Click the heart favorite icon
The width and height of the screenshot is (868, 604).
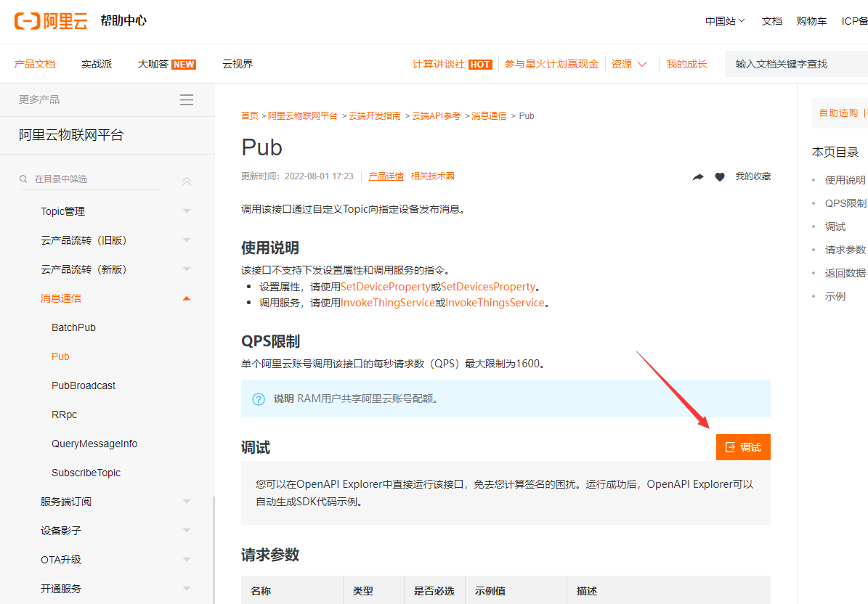tap(720, 177)
